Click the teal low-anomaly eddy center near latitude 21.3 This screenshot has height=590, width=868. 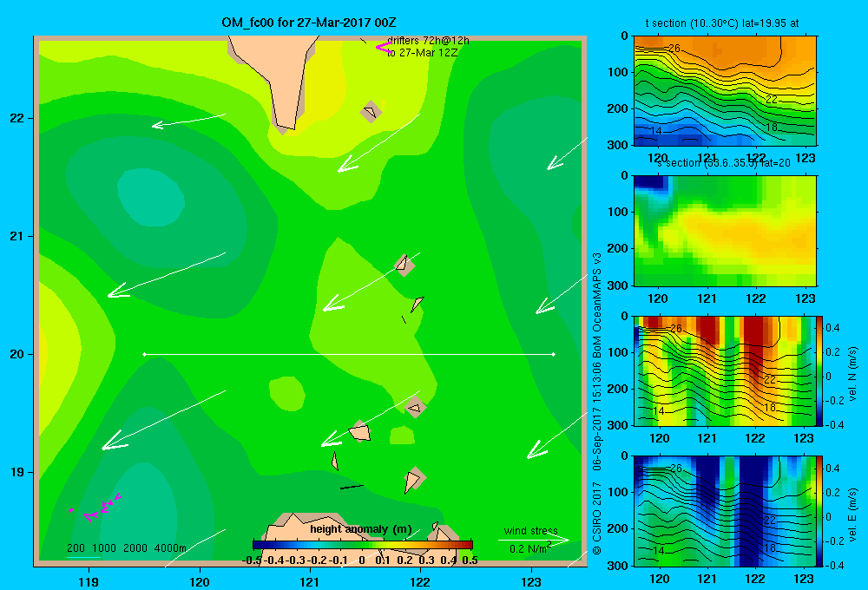[x=151, y=196]
